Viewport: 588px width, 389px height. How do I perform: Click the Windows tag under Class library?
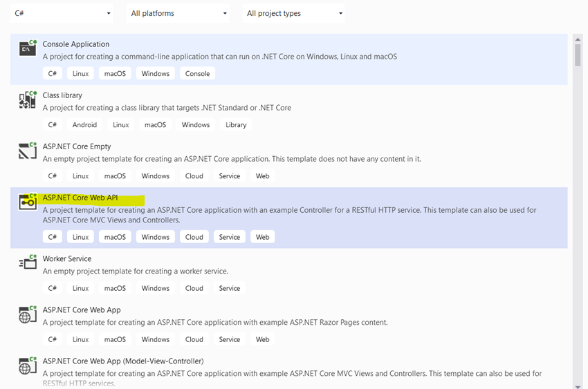point(196,124)
